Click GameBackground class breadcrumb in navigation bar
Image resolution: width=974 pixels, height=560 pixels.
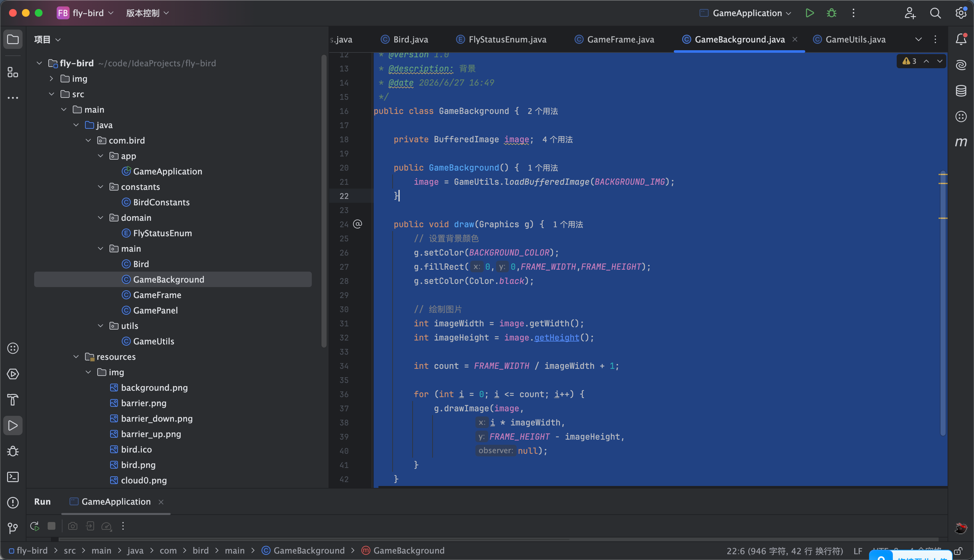coord(303,551)
